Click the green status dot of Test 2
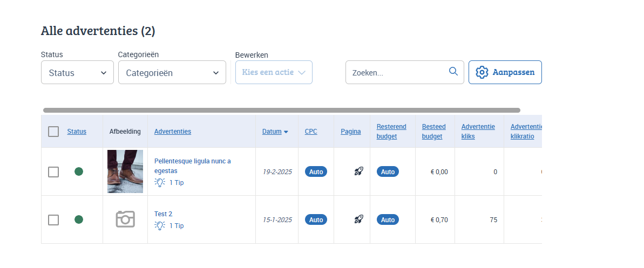This screenshot has height=268, width=644. 79,219
